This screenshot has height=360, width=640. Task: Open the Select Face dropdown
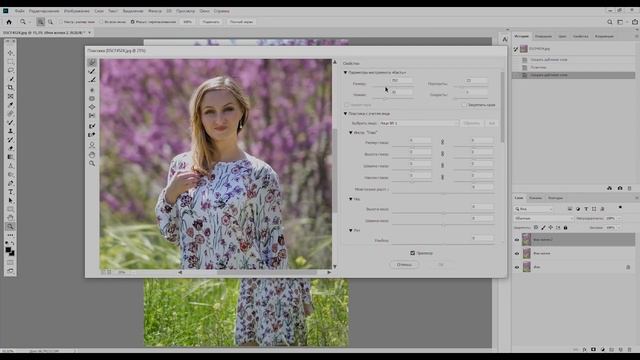419,123
